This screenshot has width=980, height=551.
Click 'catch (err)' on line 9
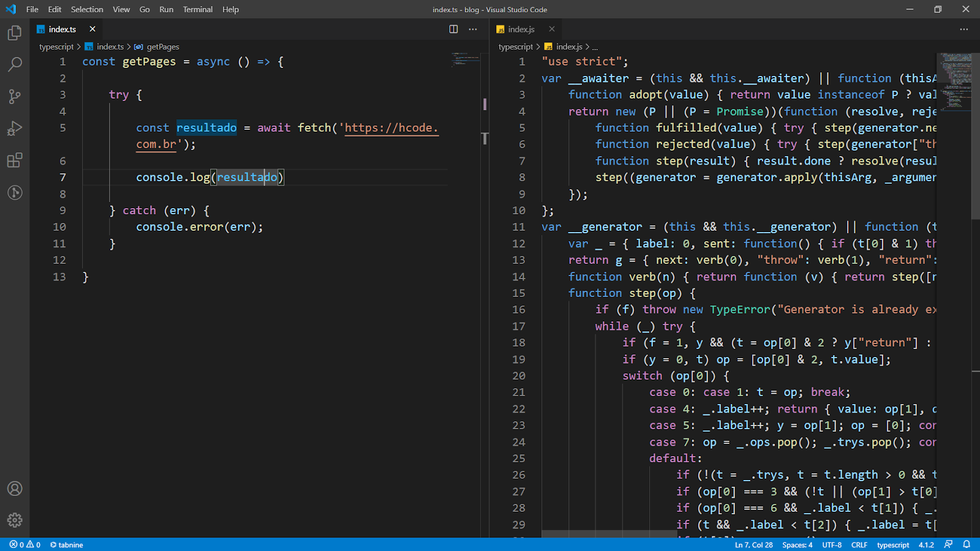(159, 211)
